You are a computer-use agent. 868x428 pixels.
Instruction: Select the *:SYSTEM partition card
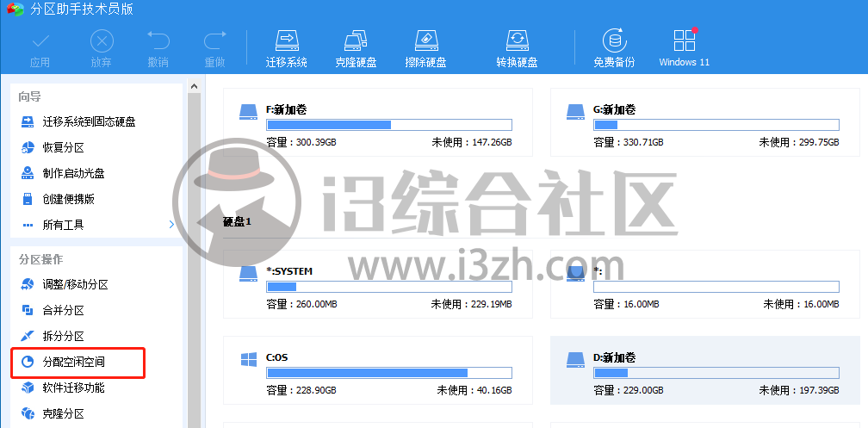(x=378, y=284)
